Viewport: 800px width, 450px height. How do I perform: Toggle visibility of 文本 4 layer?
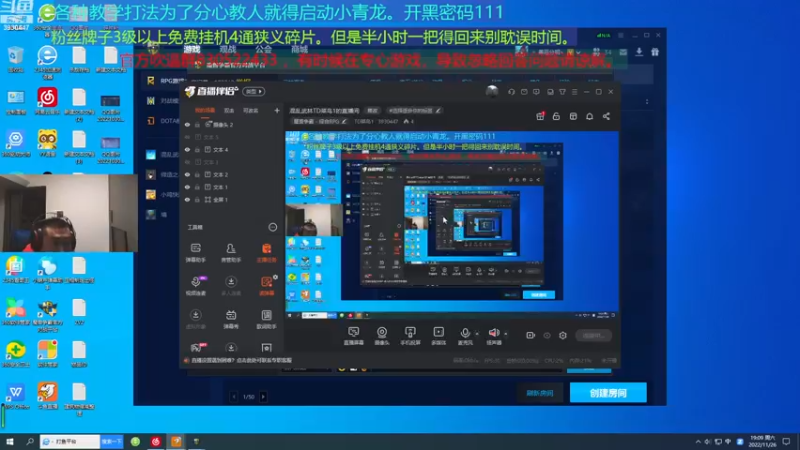pos(187,149)
